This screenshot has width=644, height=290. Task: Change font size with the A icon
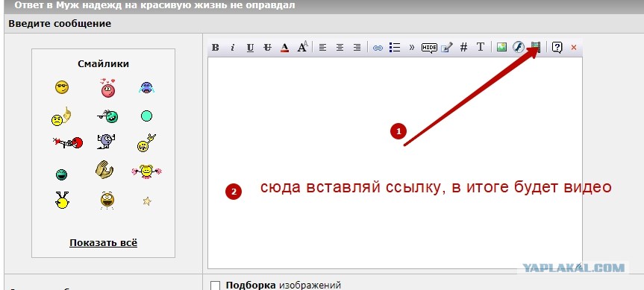coord(302,47)
